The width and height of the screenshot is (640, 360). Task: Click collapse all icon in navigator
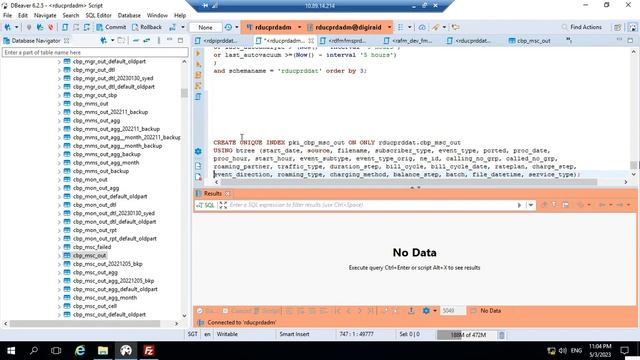tap(136, 40)
